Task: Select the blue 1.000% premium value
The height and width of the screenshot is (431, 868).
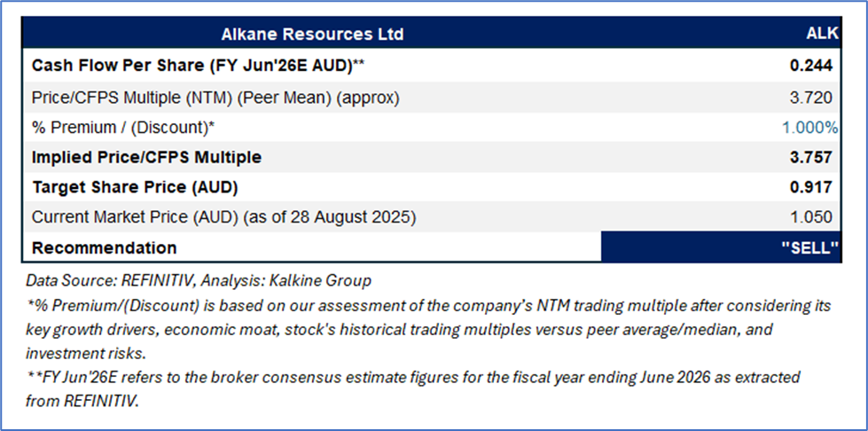Action: click(x=809, y=128)
